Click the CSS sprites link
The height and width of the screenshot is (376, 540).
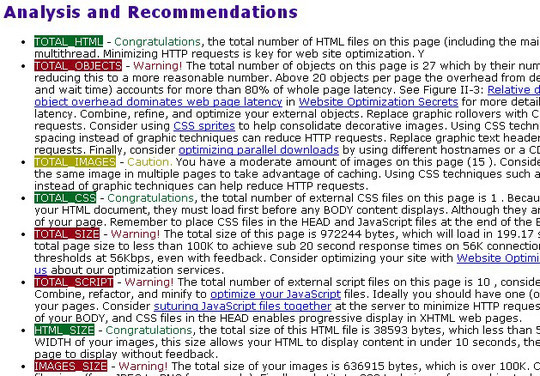204,126
